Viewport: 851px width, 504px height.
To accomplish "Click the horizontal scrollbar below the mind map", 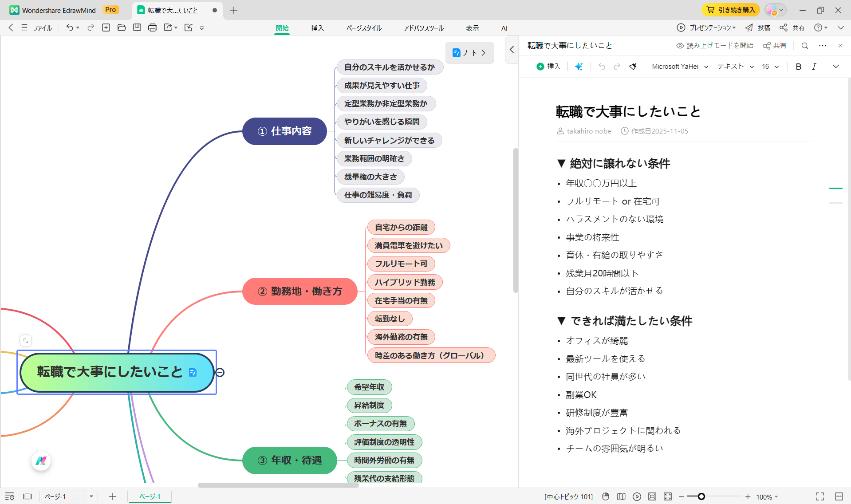I will (279, 485).
